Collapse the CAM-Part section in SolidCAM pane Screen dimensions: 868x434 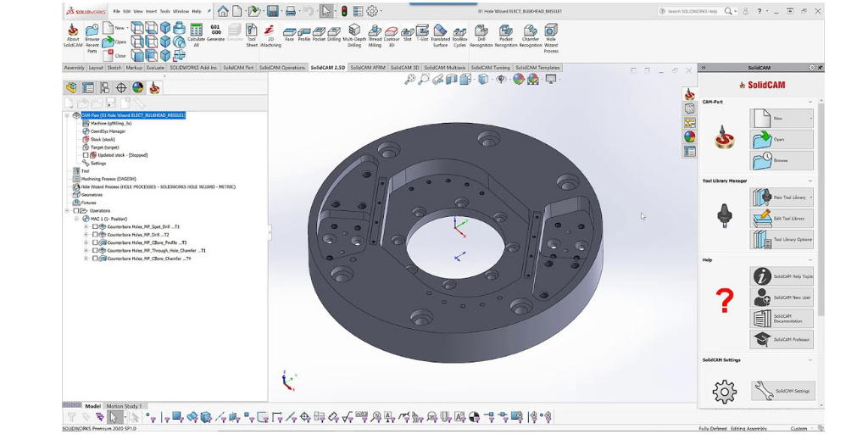click(x=810, y=102)
